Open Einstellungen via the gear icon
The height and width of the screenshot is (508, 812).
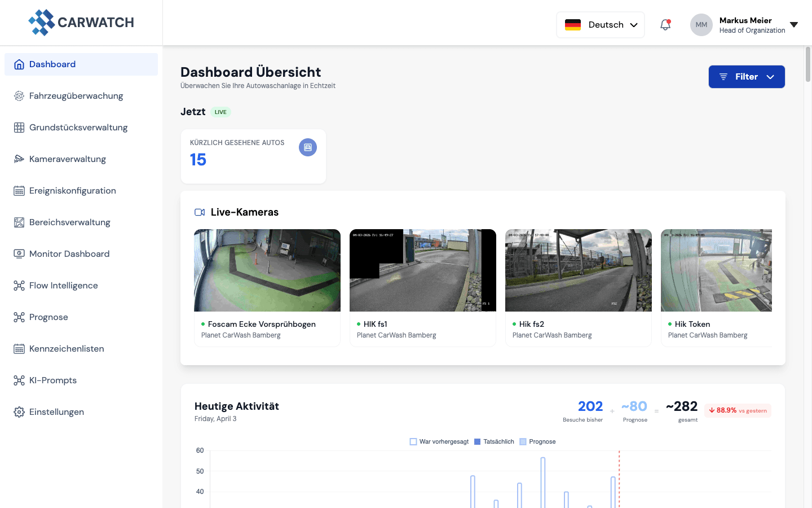click(x=19, y=411)
